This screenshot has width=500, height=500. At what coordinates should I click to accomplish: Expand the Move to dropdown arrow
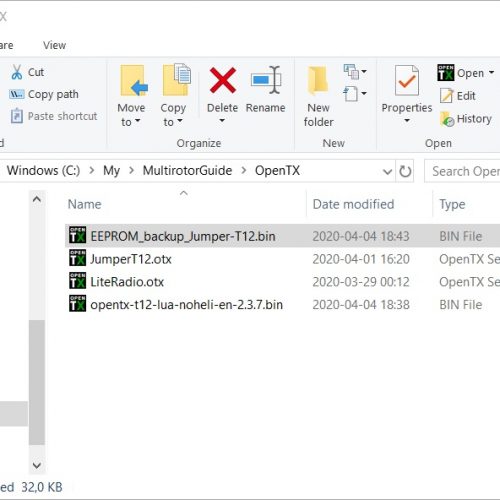click(x=138, y=121)
